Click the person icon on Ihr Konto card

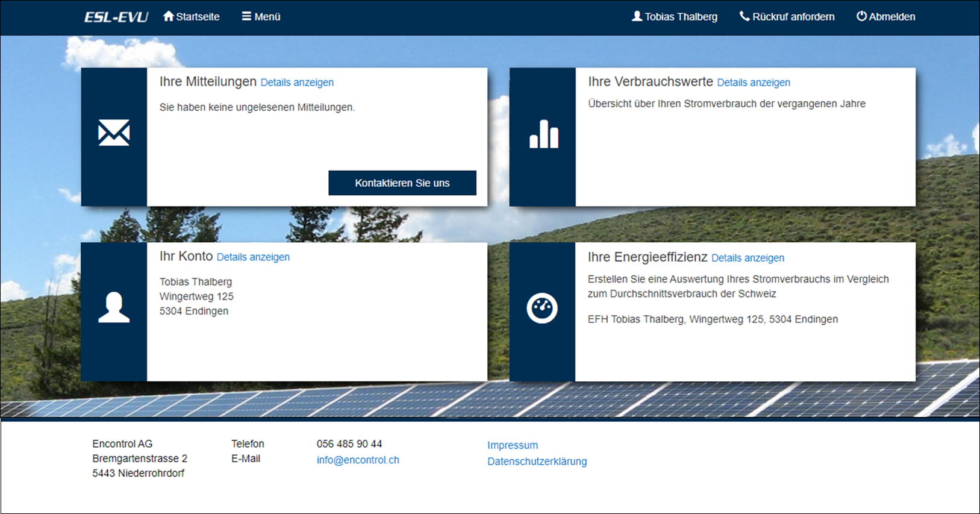pos(114,307)
